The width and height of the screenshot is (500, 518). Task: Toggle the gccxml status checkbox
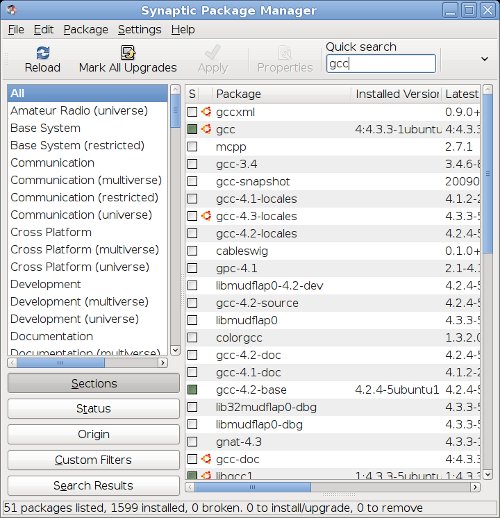192,112
